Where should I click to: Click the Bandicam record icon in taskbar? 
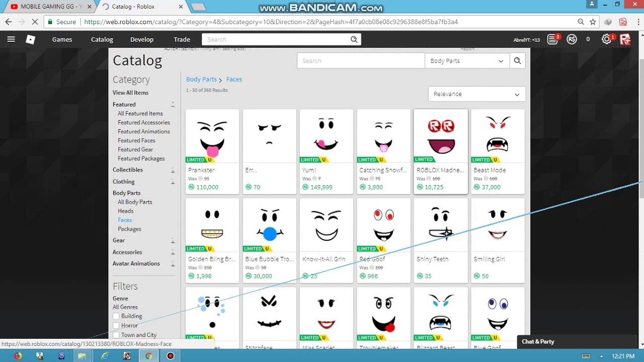pos(170,355)
